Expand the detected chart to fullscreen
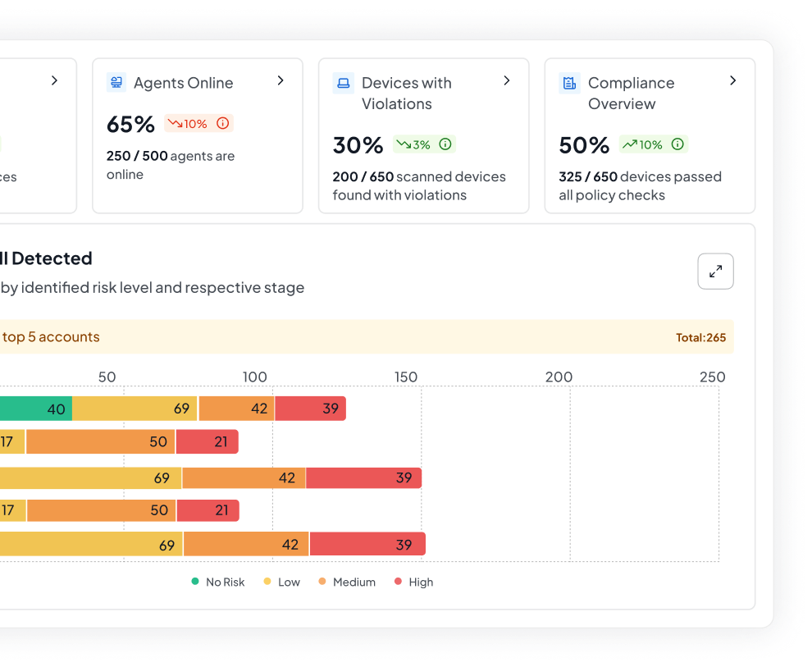Viewport: 812px width, 667px height. [x=716, y=272]
